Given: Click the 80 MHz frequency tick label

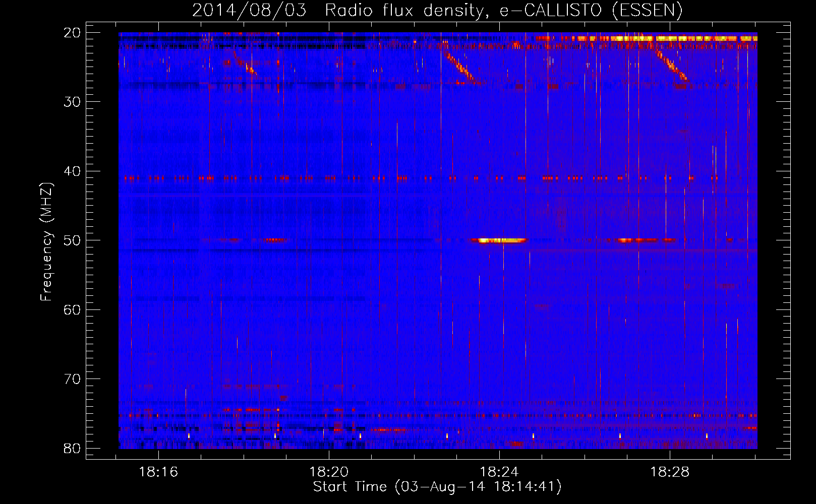Looking at the screenshot, I should pyautogui.click(x=72, y=449).
